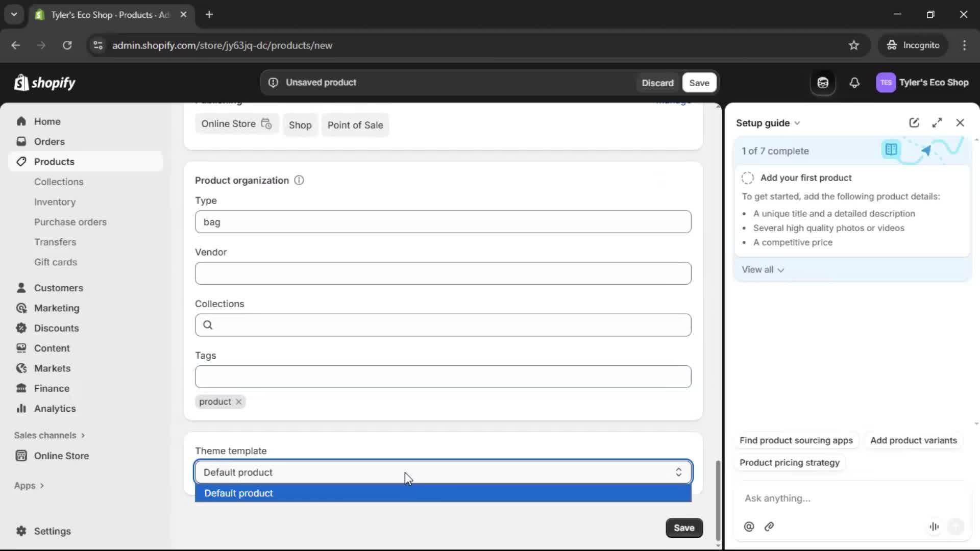This screenshot has width=980, height=551.
Task: Expand the Sales channels section
Action: (x=83, y=435)
